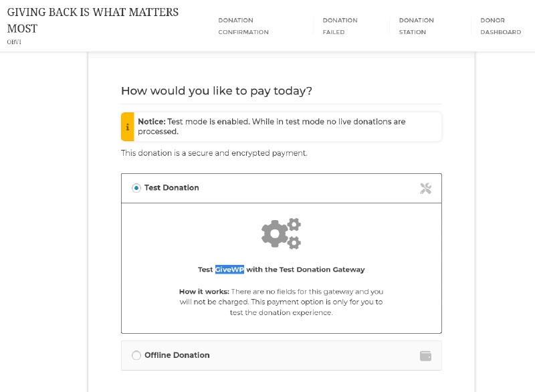535x392 pixels.
Task: Click the Test Donation label text
Action: (172, 188)
